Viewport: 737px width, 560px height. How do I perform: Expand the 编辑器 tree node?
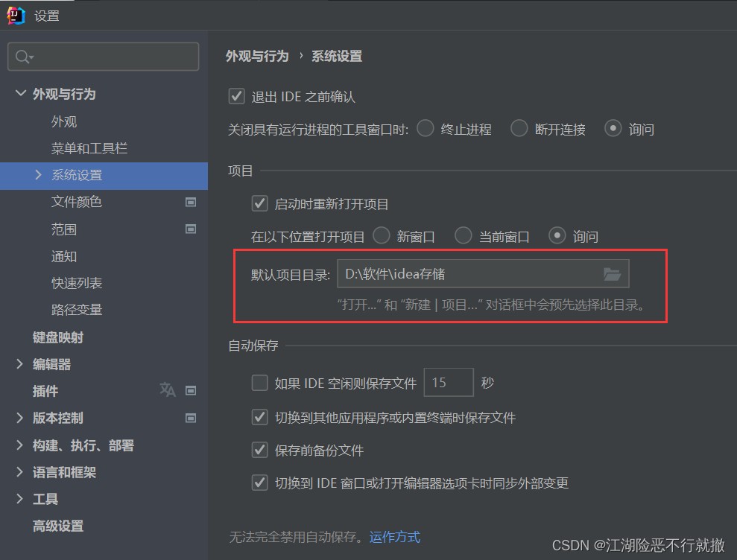[x=19, y=364]
